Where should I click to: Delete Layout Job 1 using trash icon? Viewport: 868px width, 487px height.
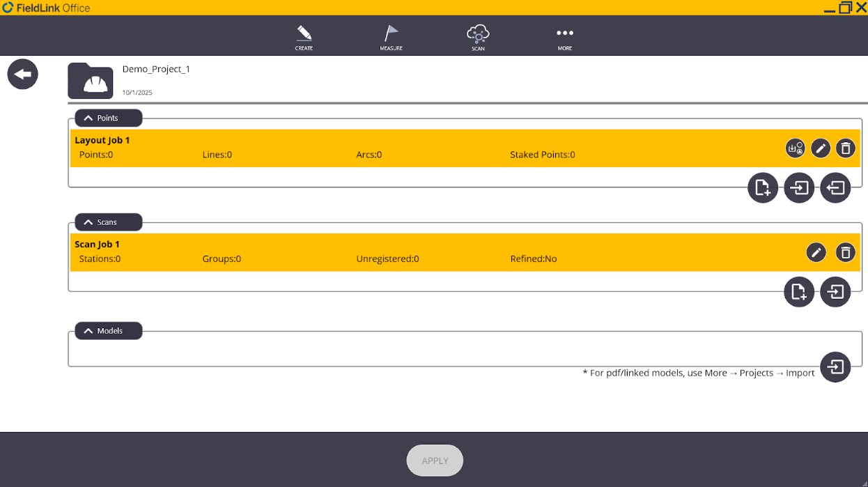click(x=845, y=148)
